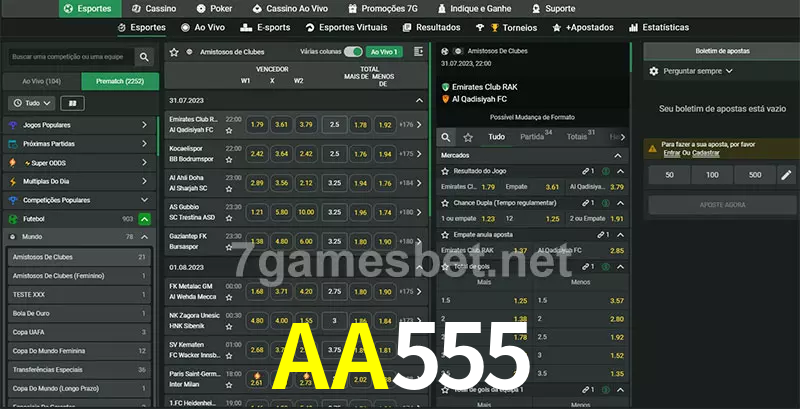This screenshot has height=409, width=800.
Task: Click the Cadastrar link in the bet slip
Action: point(706,153)
